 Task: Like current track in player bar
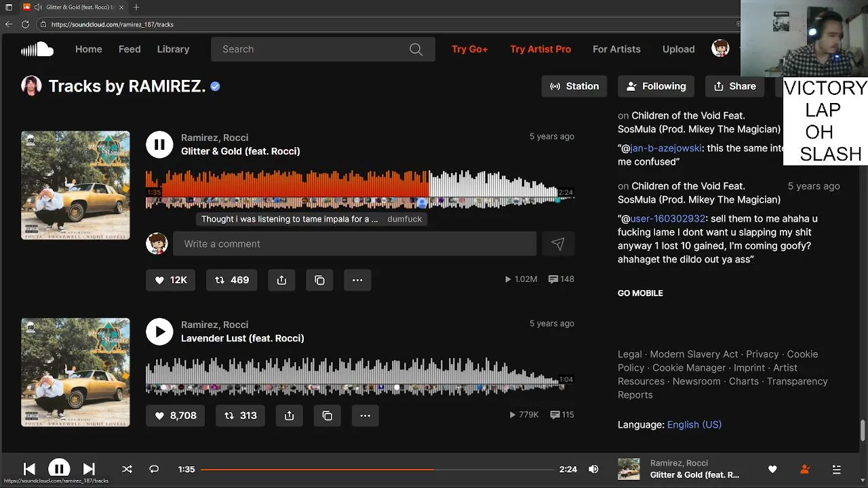pos(772,469)
